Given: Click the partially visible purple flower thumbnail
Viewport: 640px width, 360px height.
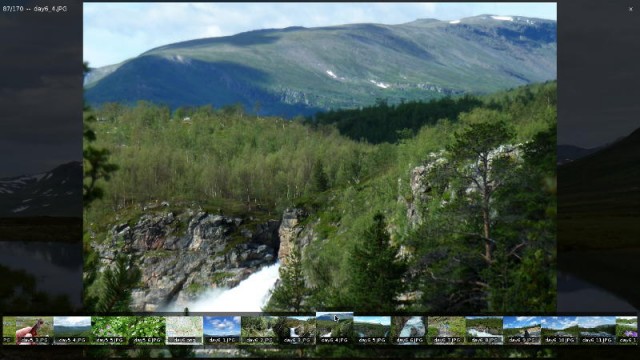Looking at the screenshot, I should point(627,331).
